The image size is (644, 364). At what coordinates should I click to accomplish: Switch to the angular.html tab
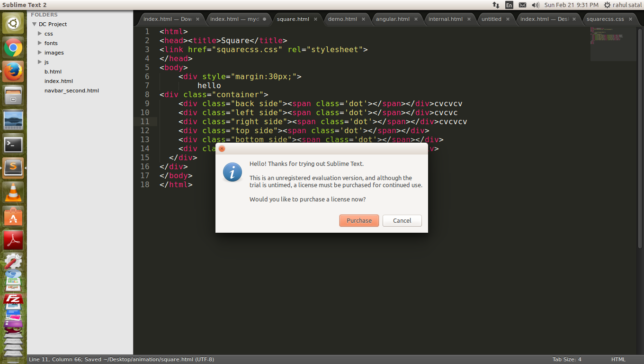393,19
